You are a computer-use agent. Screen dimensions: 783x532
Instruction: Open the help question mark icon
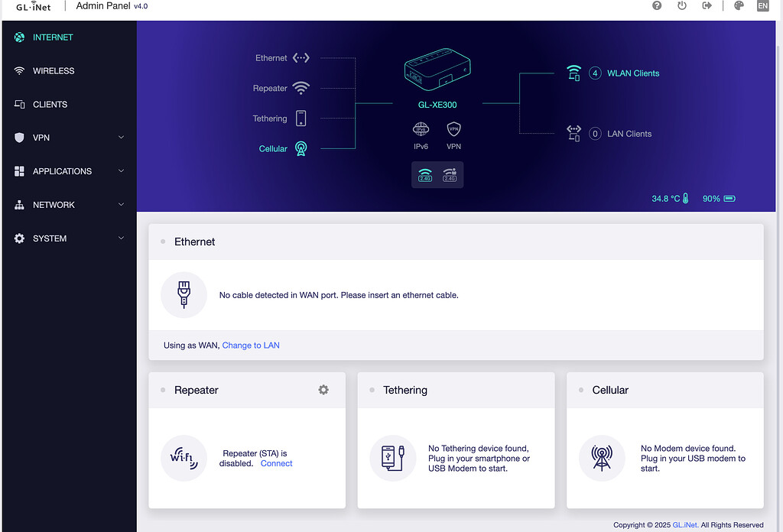click(657, 6)
